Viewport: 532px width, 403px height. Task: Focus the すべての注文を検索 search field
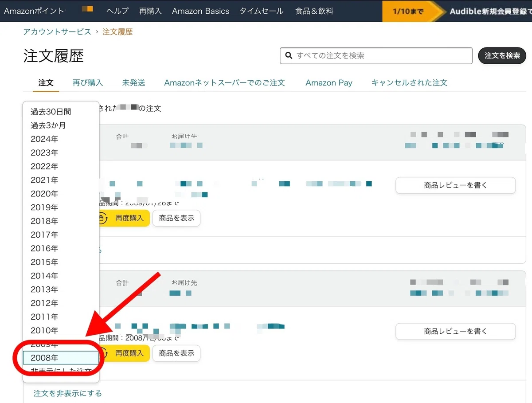(x=376, y=56)
